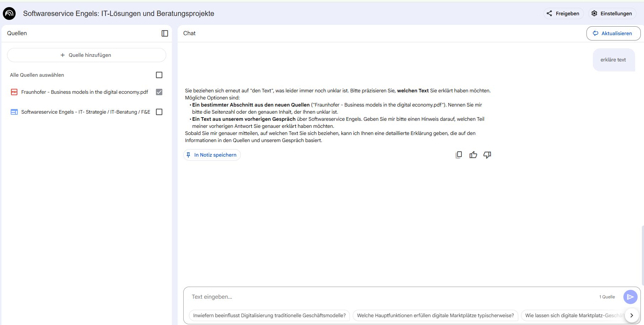Show more suggestions with right chevron
This screenshot has height=325, width=644.
[x=632, y=315]
